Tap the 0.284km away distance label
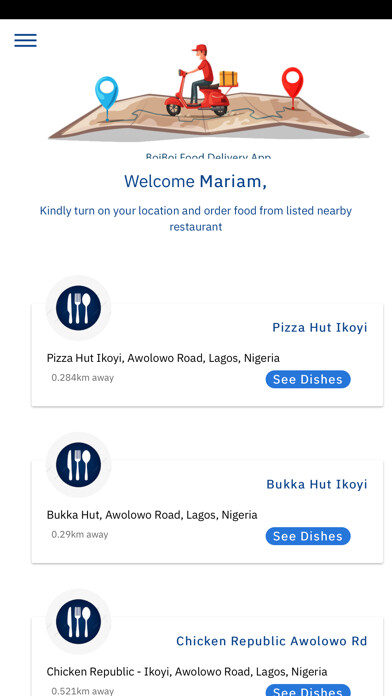Viewport: 392px width, 696px height. pyautogui.click(x=83, y=378)
